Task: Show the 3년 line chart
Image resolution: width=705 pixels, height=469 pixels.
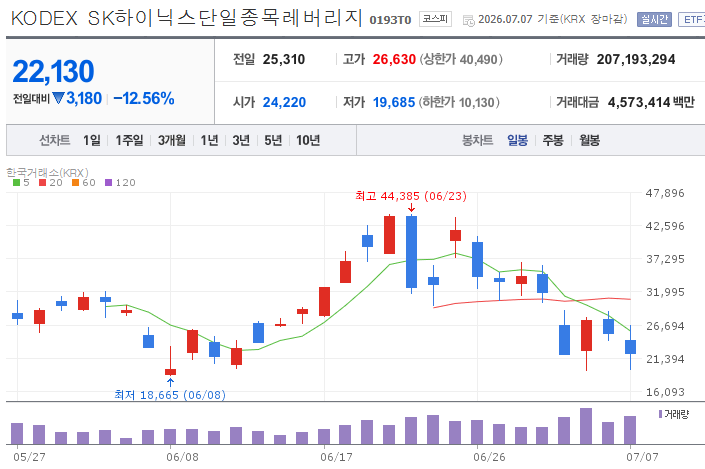Action: coord(241,140)
